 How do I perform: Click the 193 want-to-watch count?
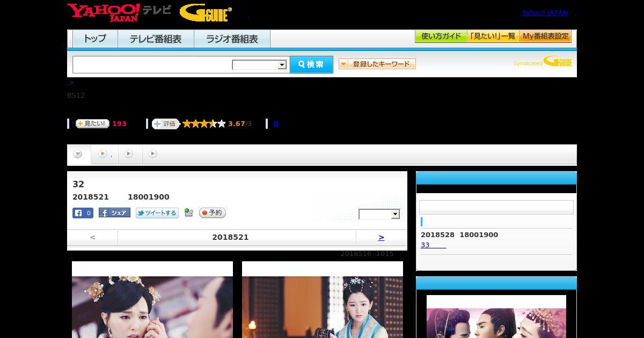pos(119,124)
